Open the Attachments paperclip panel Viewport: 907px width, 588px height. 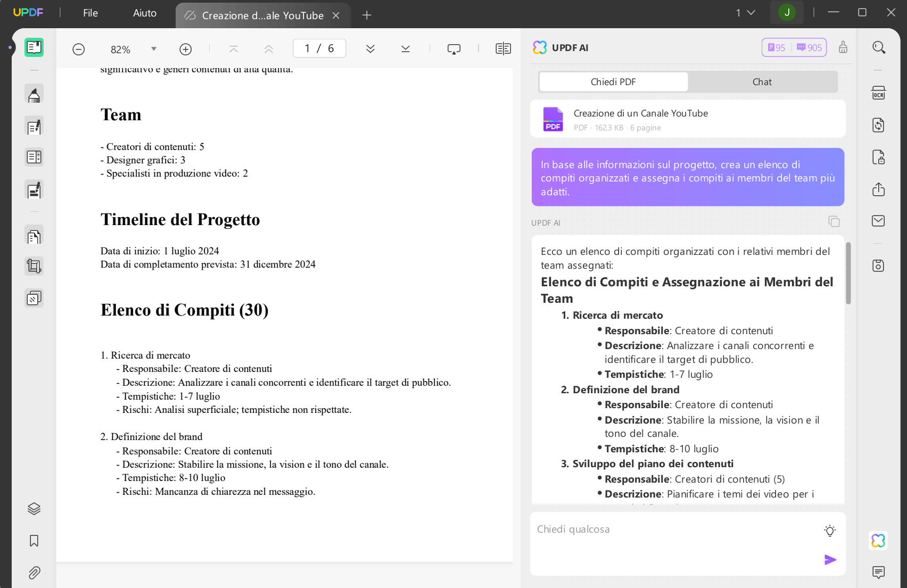(x=34, y=573)
